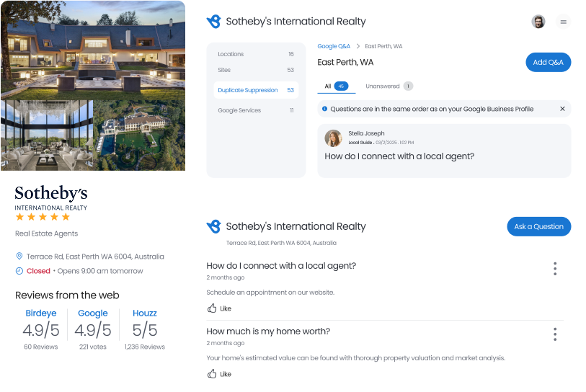Open the Houzz reviews link
The width and height of the screenshot is (586, 392).
pos(145,313)
